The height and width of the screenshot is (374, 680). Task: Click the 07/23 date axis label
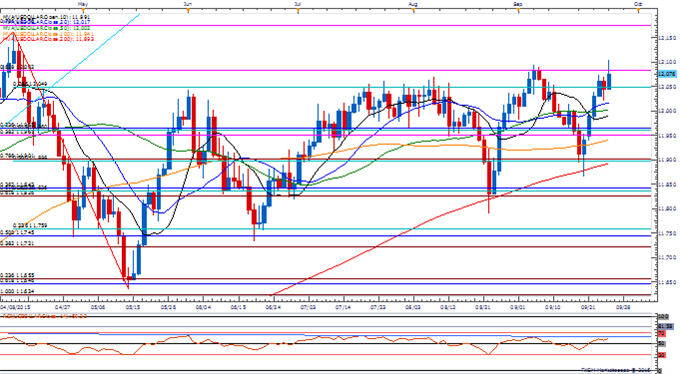378,306
